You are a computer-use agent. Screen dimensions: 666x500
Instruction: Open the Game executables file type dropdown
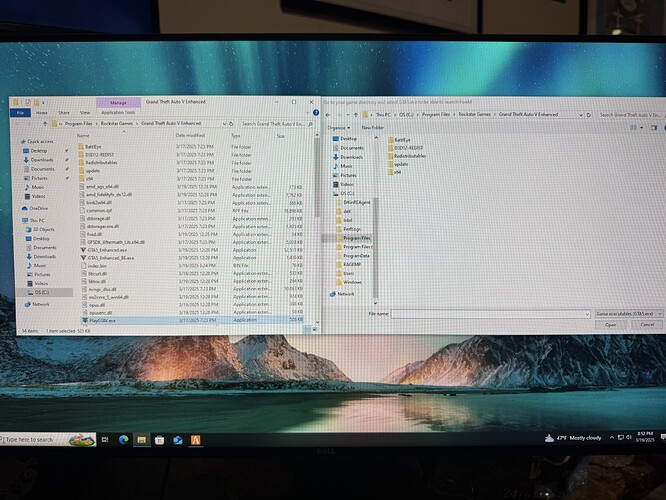[x=629, y=314]
